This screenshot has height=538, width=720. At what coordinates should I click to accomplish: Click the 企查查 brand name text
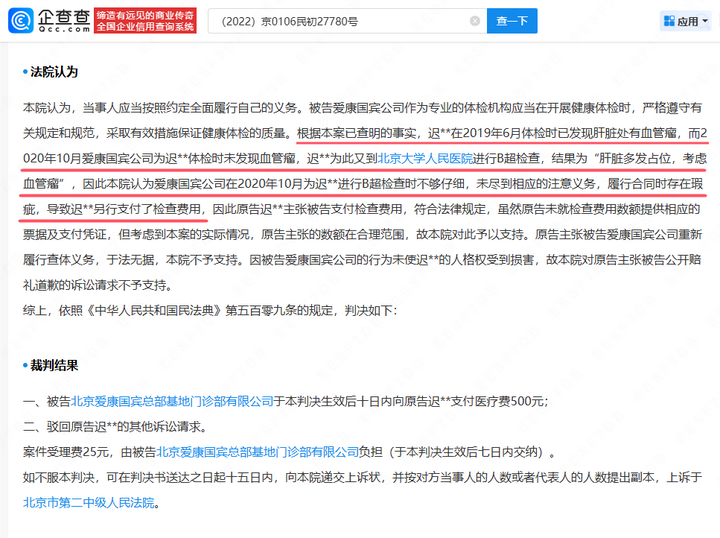coord(64,17)
